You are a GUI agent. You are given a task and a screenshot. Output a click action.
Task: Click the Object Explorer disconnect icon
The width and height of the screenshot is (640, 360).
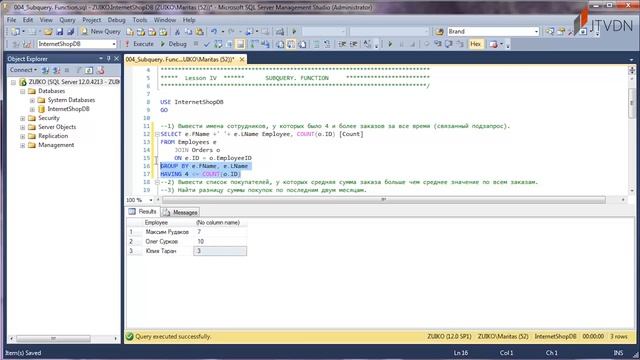click(x=56, y=70)
